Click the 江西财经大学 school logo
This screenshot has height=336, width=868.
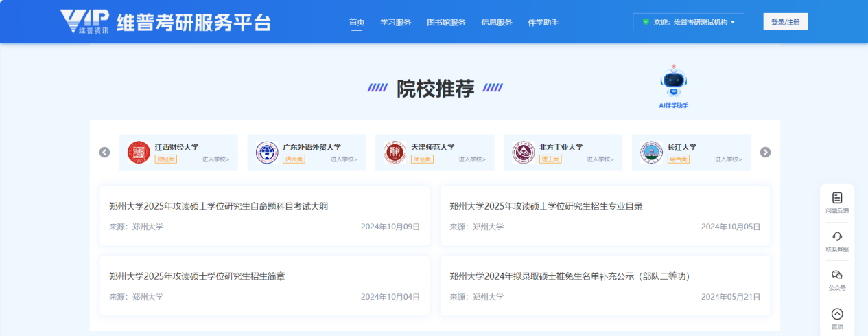click(139, 153)
